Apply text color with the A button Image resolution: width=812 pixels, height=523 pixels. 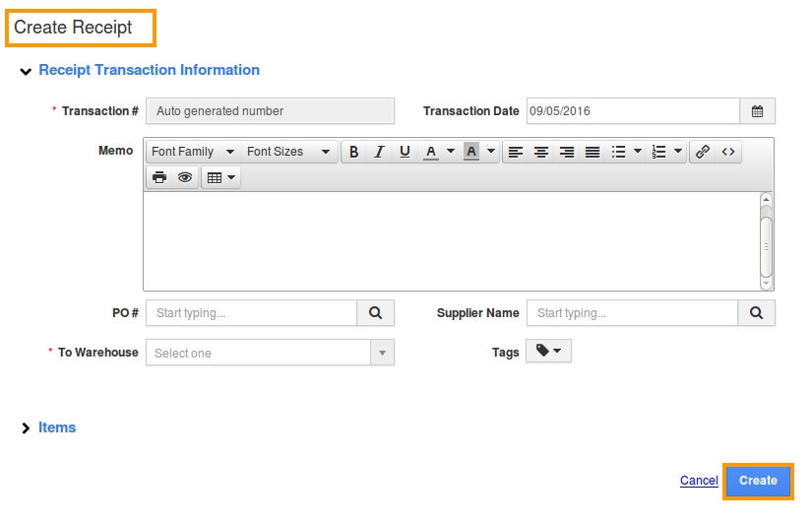click(x=431, y=152)
